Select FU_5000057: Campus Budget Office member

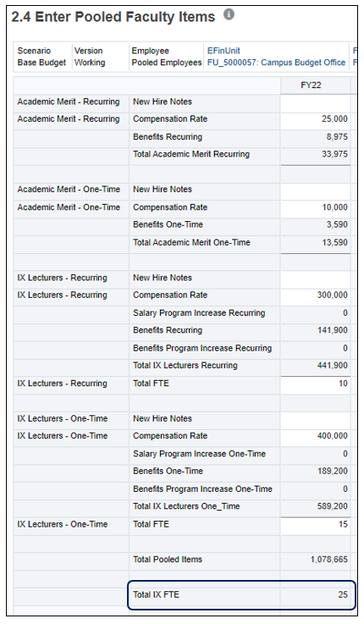276,63
